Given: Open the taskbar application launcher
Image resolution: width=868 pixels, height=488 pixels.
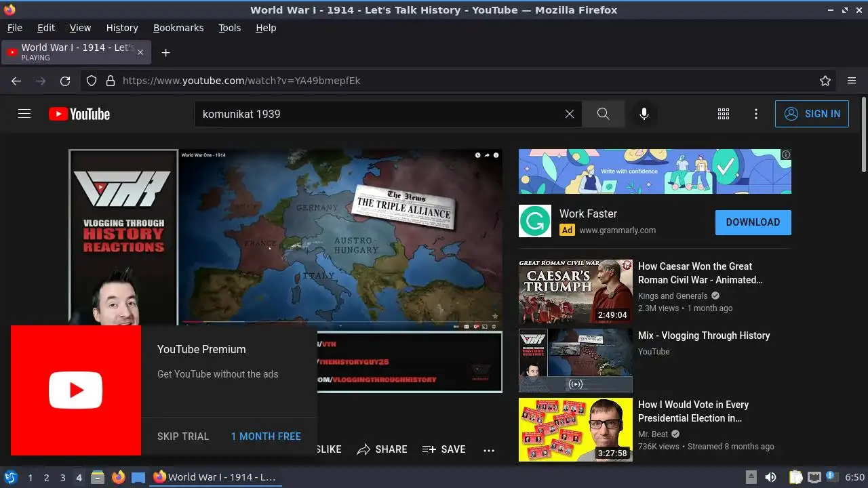Looking at the screenshot, I should pos(10,477).
